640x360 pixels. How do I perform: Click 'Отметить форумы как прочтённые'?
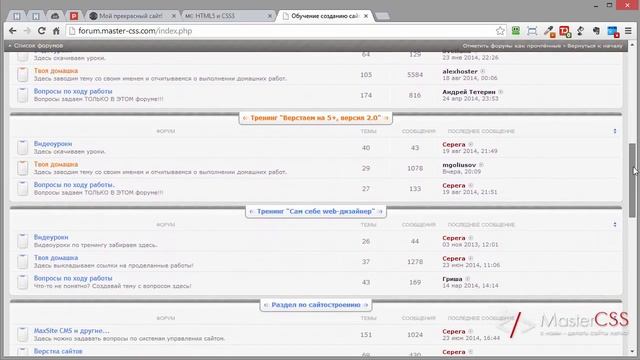point(512,46)
